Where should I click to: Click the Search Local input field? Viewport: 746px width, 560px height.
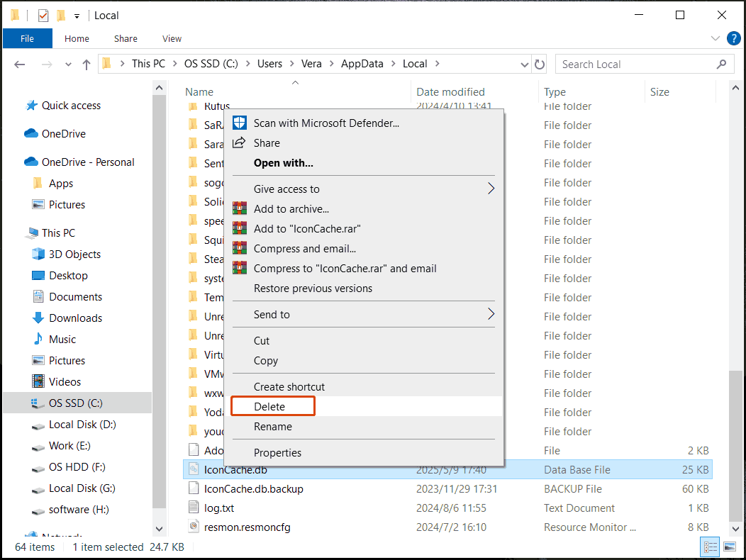(x=635, y=64)
